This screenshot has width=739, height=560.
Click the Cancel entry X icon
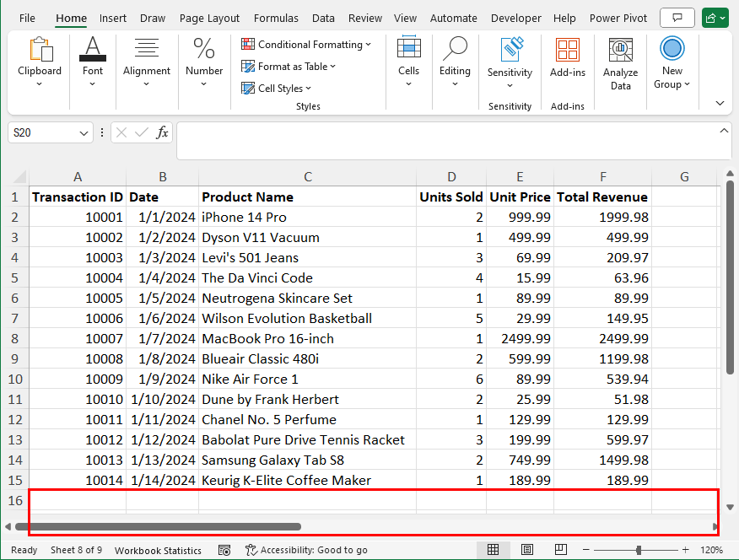tap(121, 132)
